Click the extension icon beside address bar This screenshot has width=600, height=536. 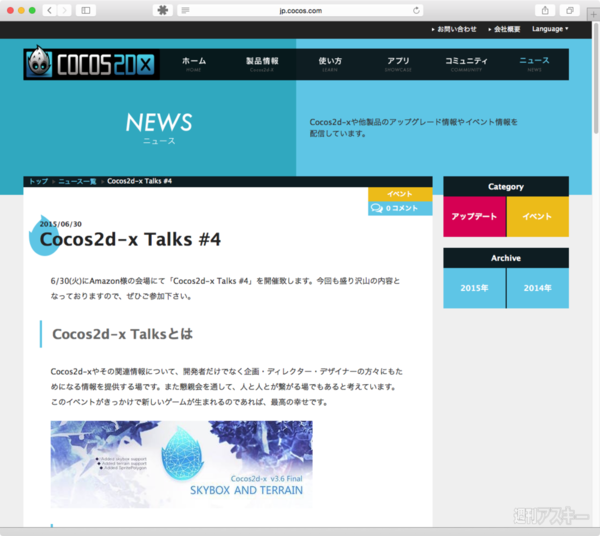tap(163, 10)
